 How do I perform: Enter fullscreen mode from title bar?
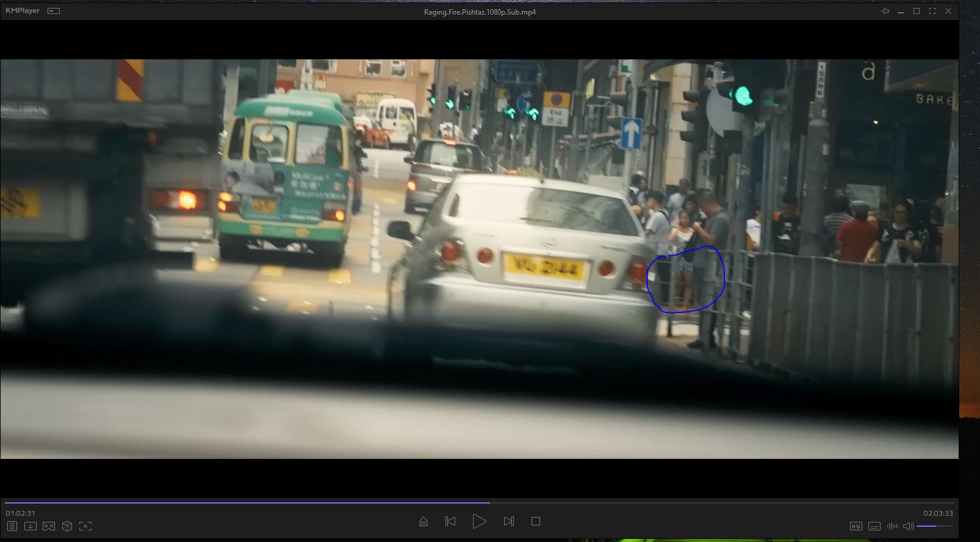(932, 11)
